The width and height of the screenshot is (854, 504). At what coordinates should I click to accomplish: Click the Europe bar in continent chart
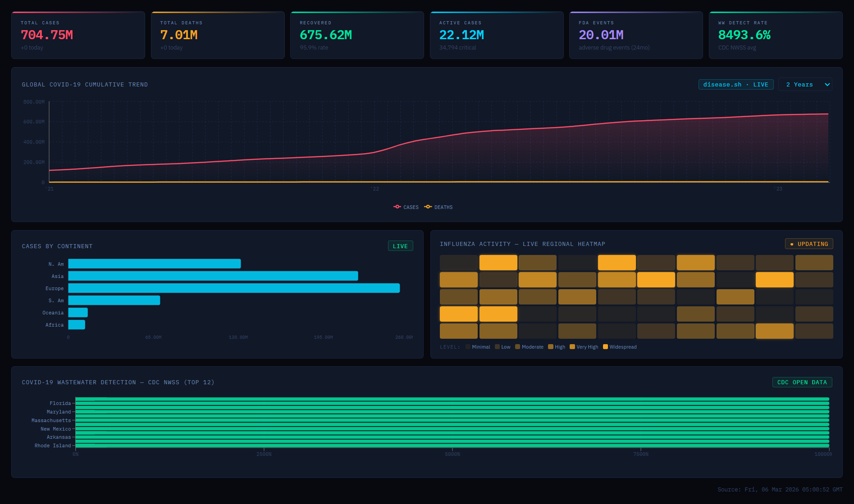[x=233, y=288]
